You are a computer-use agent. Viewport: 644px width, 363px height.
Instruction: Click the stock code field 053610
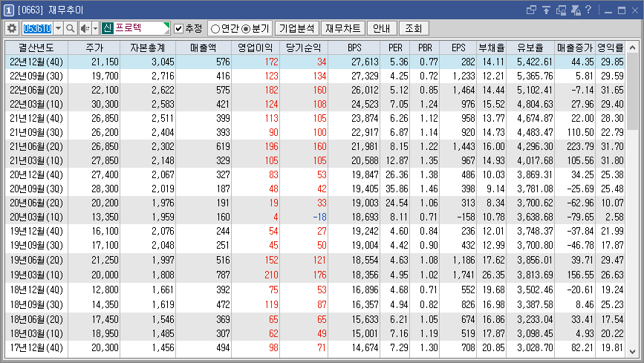pyautogui.click(x=37, y=28)
